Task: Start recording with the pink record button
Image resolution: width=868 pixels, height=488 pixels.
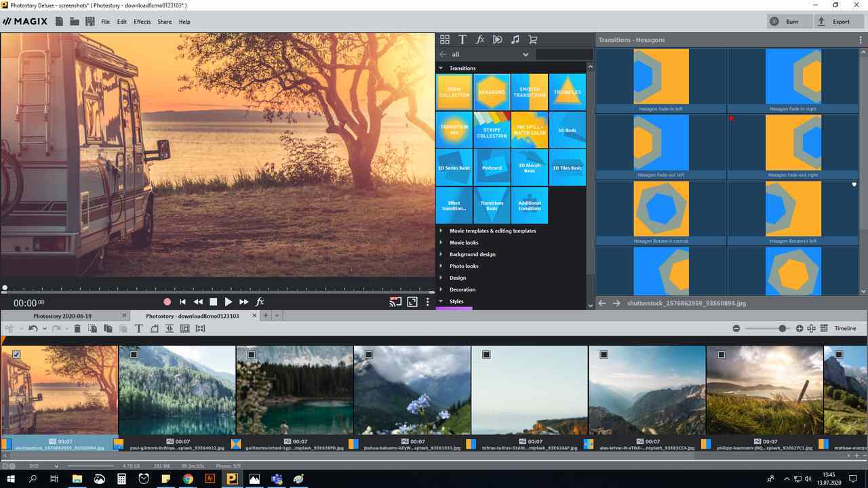Action: coord(167,302)
